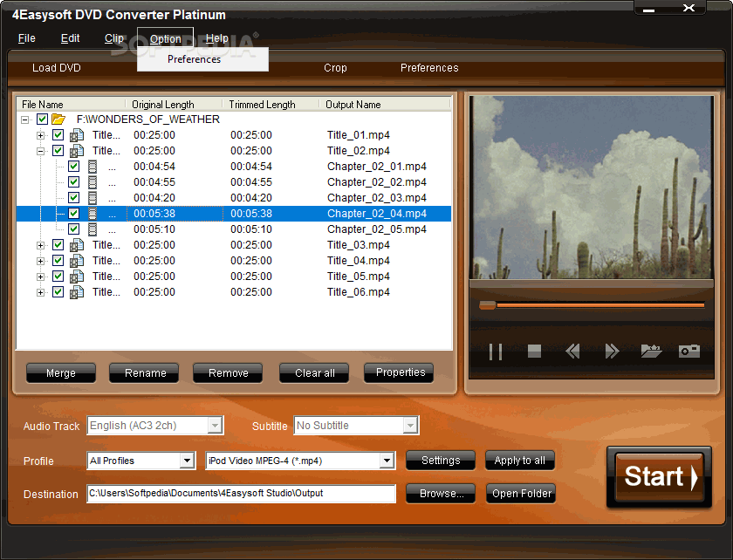The image size is (733, 560).
Task: Click the rewind playback icon
Action: (x=572, y=351)
